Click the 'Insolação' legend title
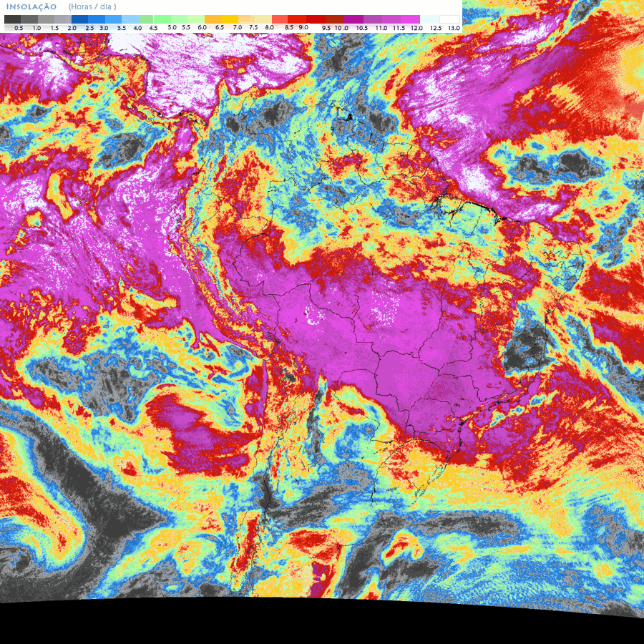 tap(31, 6)
